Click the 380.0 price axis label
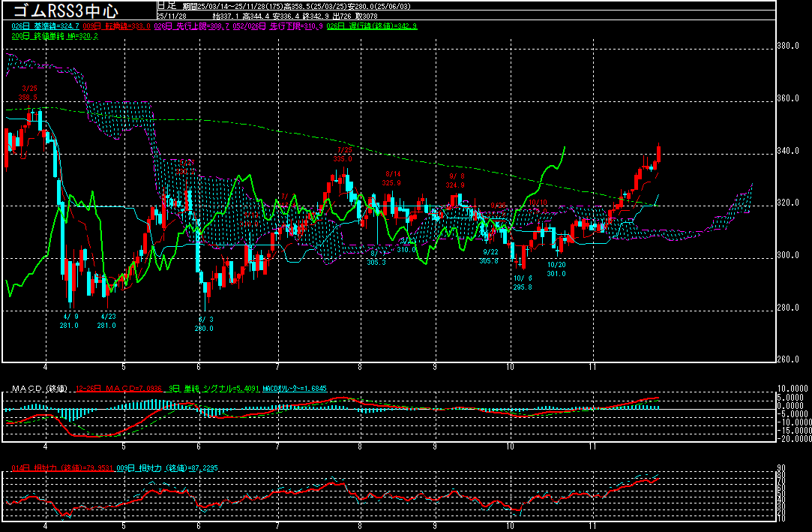 point(788,47)
